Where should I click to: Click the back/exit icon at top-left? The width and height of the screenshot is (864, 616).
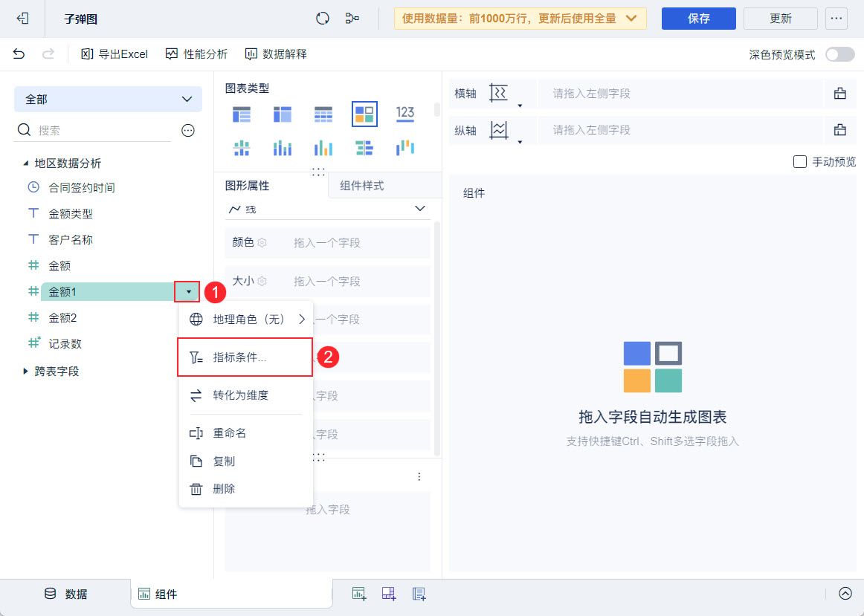point(22,19)
